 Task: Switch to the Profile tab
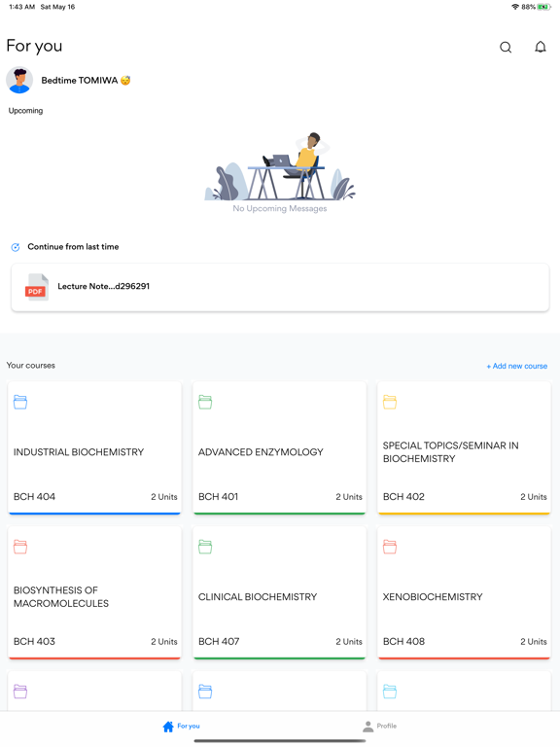379,727
